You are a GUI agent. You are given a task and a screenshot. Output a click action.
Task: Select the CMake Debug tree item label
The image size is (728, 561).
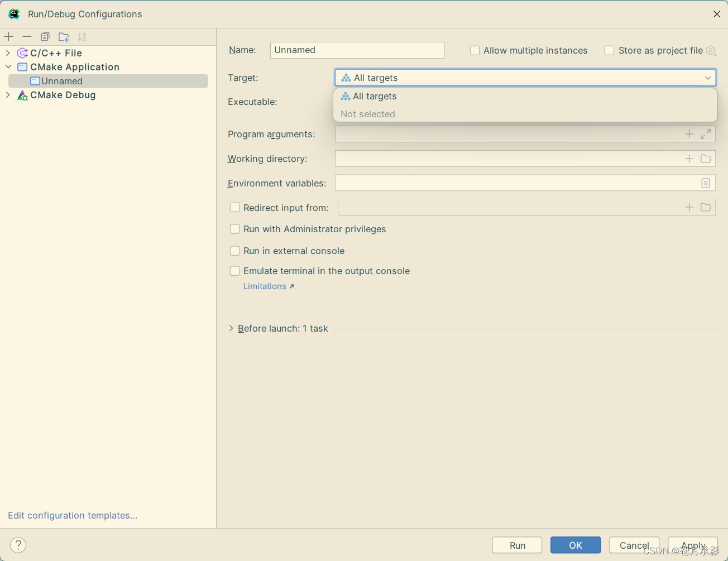point(63,95)
